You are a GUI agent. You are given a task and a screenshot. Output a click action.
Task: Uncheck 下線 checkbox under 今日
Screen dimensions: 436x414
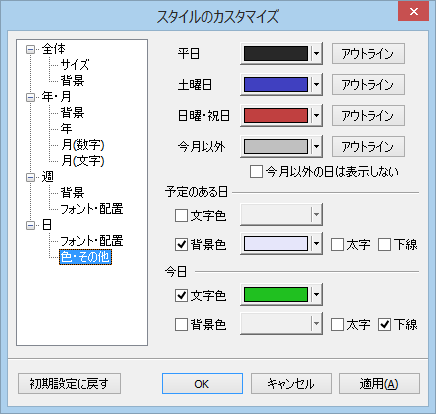click(384, 324)
